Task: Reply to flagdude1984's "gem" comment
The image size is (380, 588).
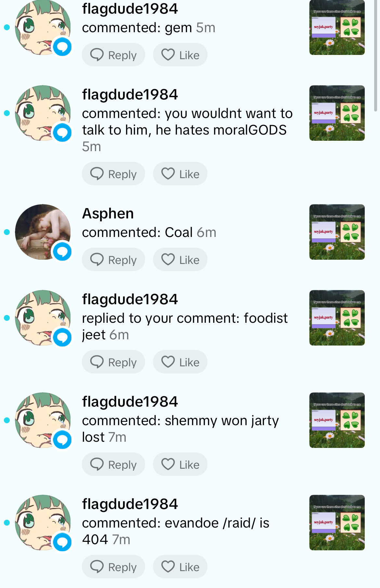Action: [x=113, y=55]
